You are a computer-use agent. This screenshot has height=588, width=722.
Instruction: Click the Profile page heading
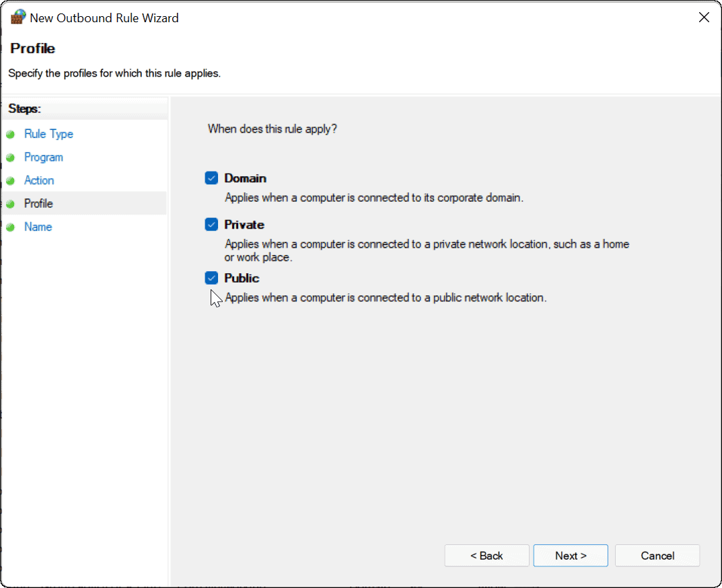tap(32, 48)
